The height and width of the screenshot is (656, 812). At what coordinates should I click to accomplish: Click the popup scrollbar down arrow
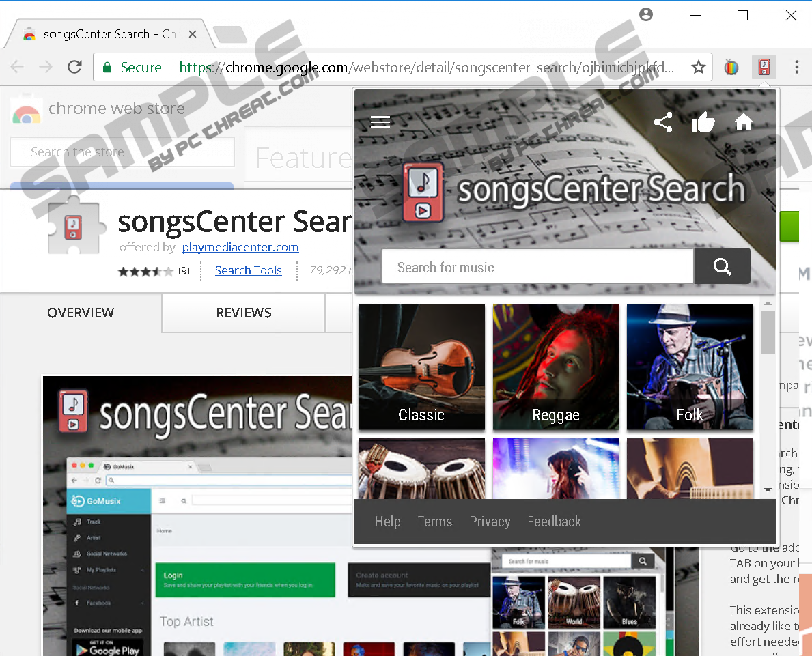768,489
